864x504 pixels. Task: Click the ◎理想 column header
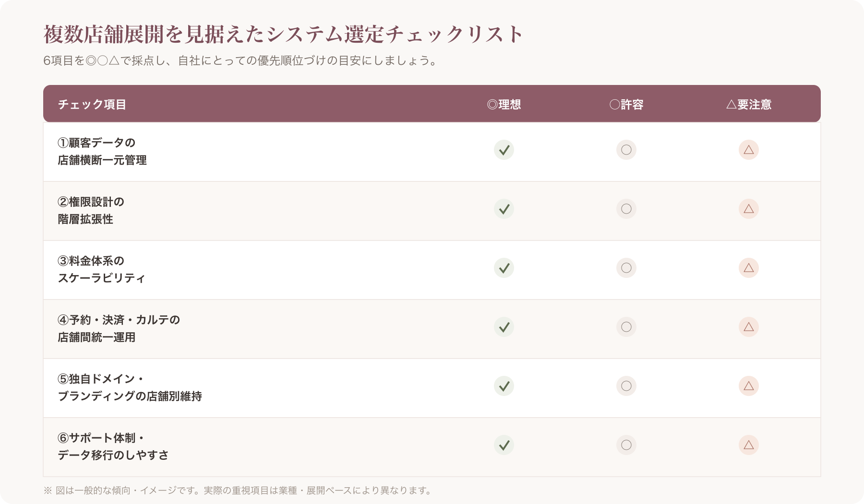click(x=504, y=104)
